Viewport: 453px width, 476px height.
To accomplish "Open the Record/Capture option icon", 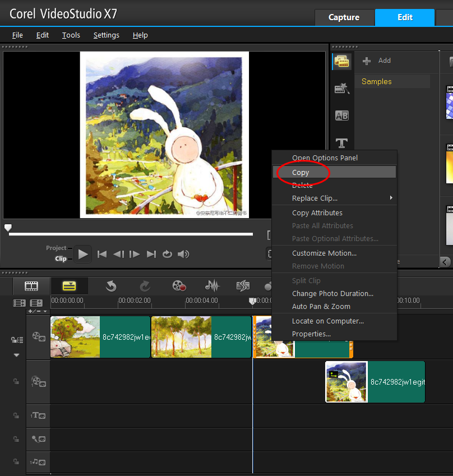I will point(179,286).
